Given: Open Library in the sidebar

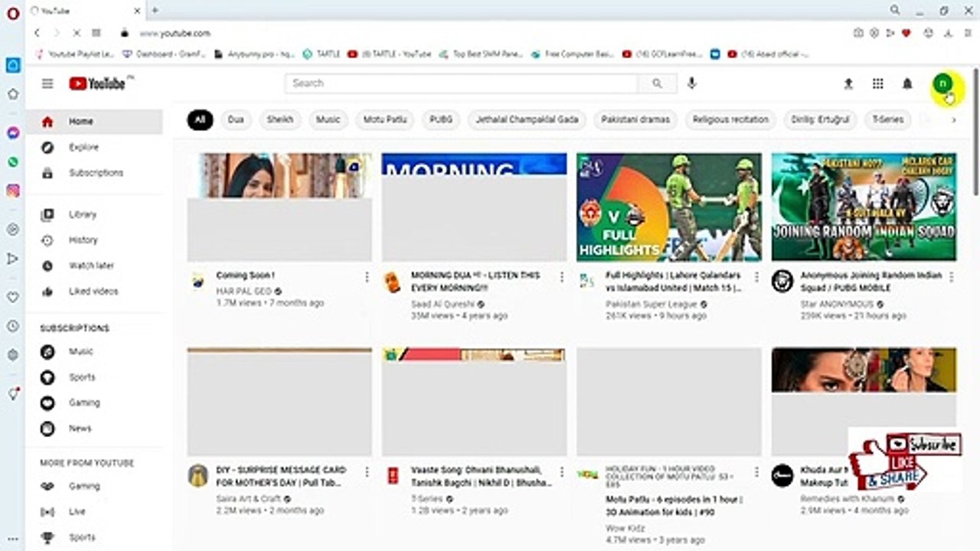Looking at the screenshot, I should [x=94, y=214].
